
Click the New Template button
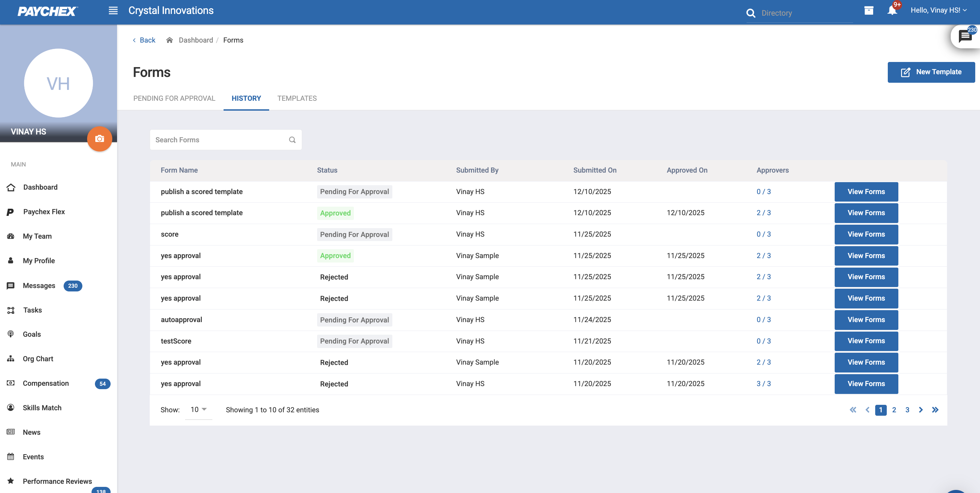[931, 72]
